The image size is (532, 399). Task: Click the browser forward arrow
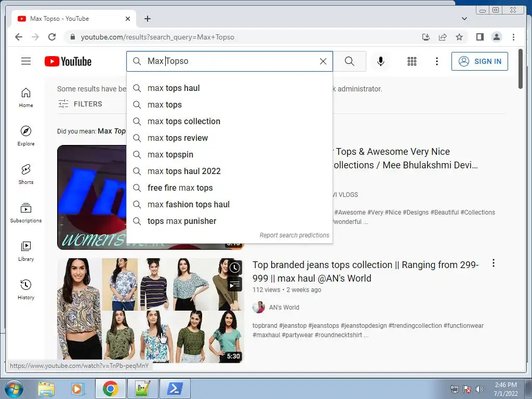35,37
